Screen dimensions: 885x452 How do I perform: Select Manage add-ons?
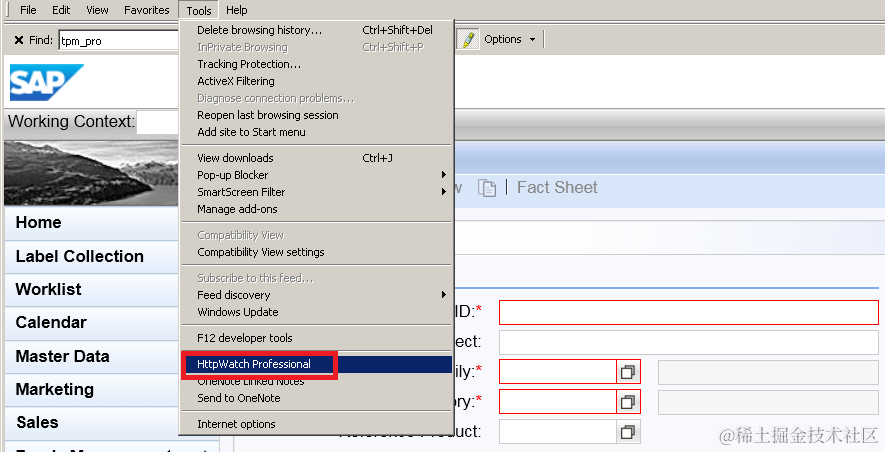(317, 209)
